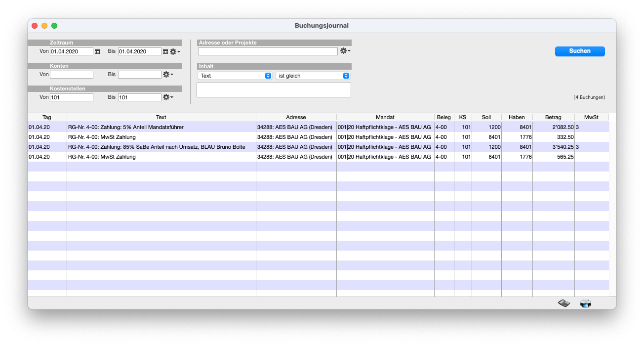Open the 'ist gleich' comparison dropdown
Screen dimensions: 644x346
click(313, 76)
